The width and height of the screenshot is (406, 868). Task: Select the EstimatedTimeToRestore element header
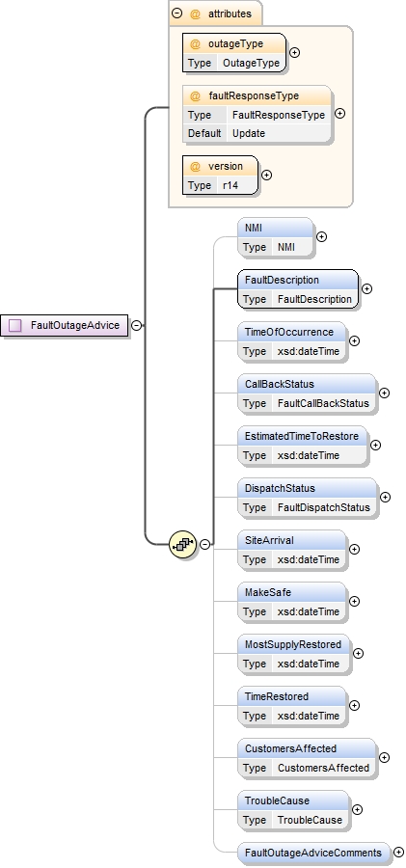[303, 436]
